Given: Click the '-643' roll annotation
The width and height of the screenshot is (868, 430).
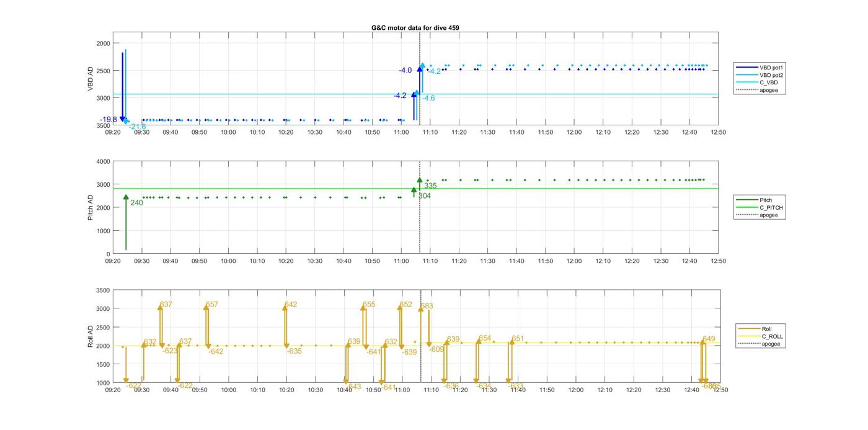Looking at the screenshot, I should pos(353,387).
